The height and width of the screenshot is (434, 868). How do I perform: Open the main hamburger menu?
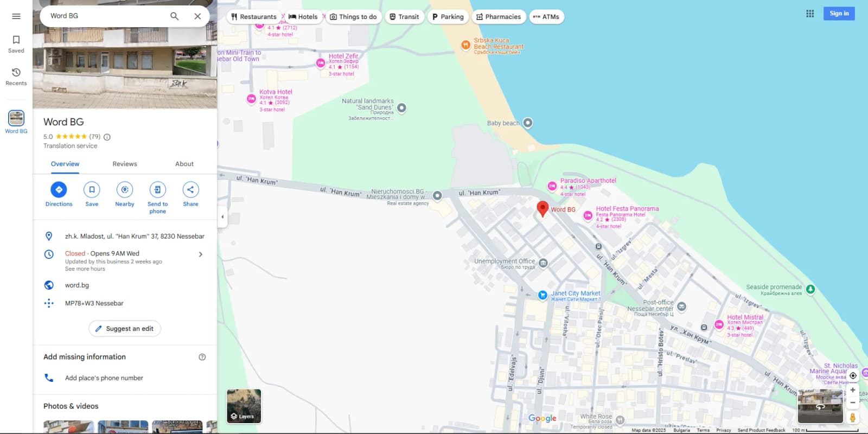point(16,16)
